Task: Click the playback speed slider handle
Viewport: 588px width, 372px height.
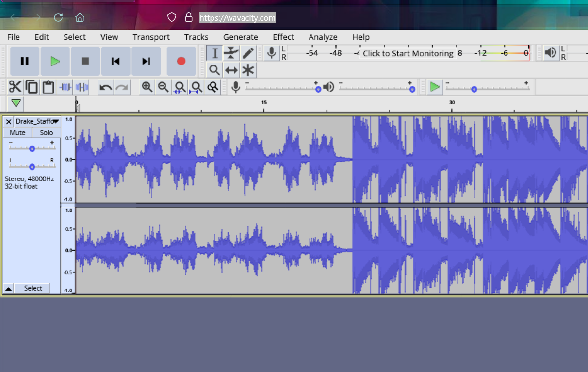Action: coord(474,89)
